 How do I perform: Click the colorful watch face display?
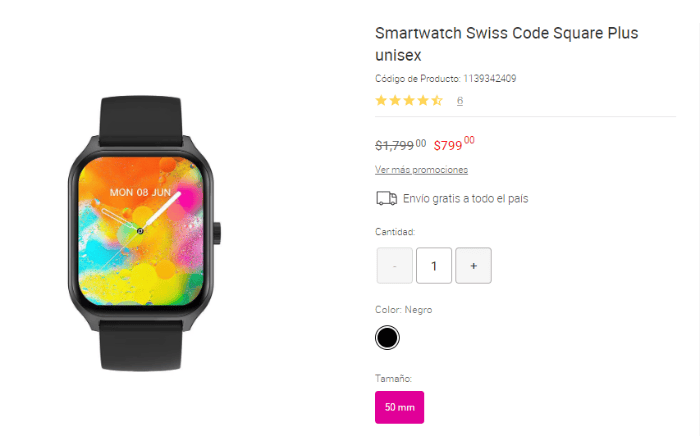coord(141,231)
